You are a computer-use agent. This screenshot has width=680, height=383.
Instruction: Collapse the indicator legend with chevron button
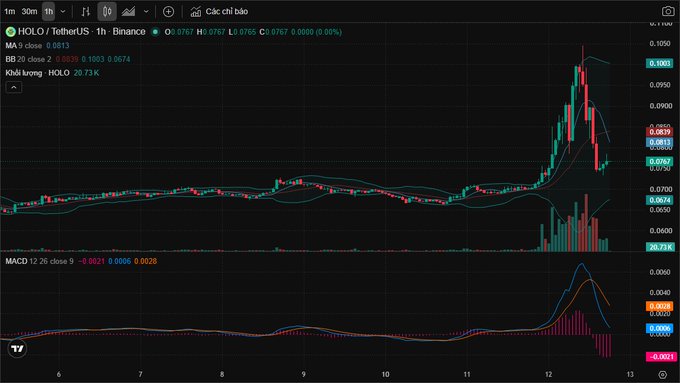[x=13, y=87]
